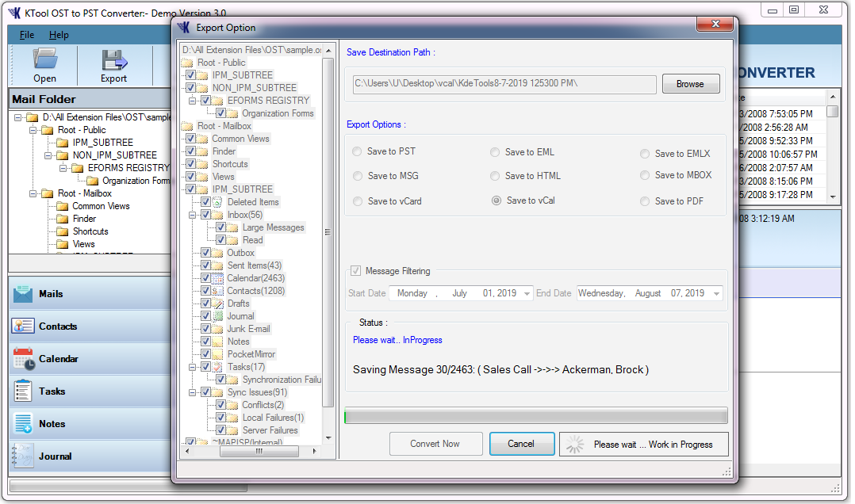Click Calendar(2463) folder icon in export tree
855x504 pixels.
[217, 278]
